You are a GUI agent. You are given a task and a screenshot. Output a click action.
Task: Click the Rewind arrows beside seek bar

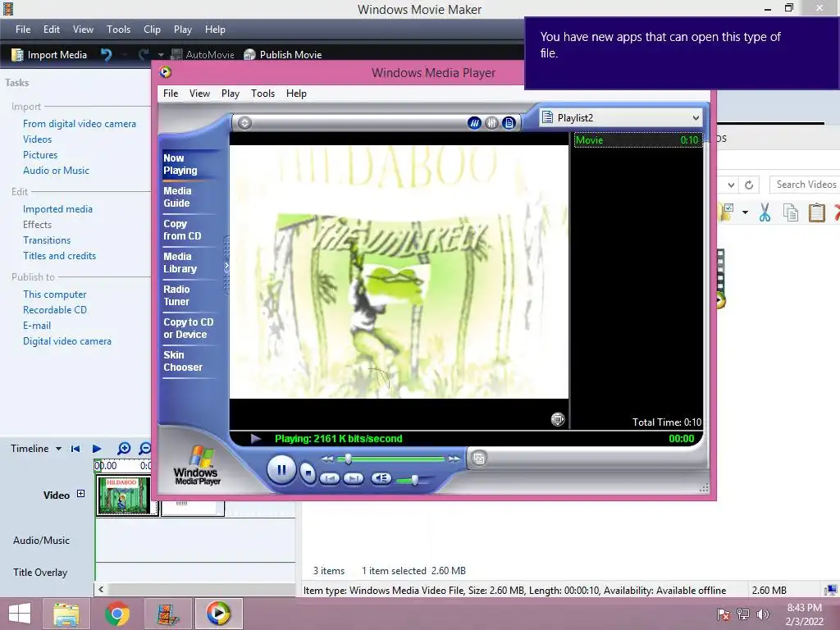[327, 459]
